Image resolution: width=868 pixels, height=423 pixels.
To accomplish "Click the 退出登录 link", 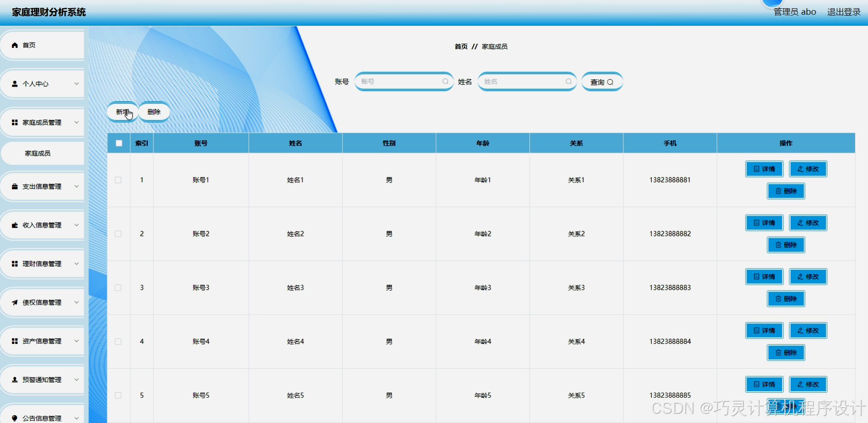I will [844, 12].
